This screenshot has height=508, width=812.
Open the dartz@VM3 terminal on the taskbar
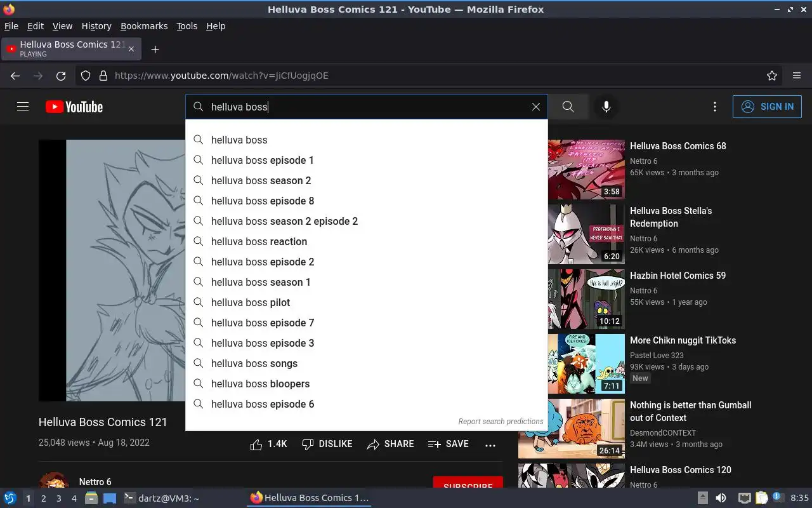(161, 498)
